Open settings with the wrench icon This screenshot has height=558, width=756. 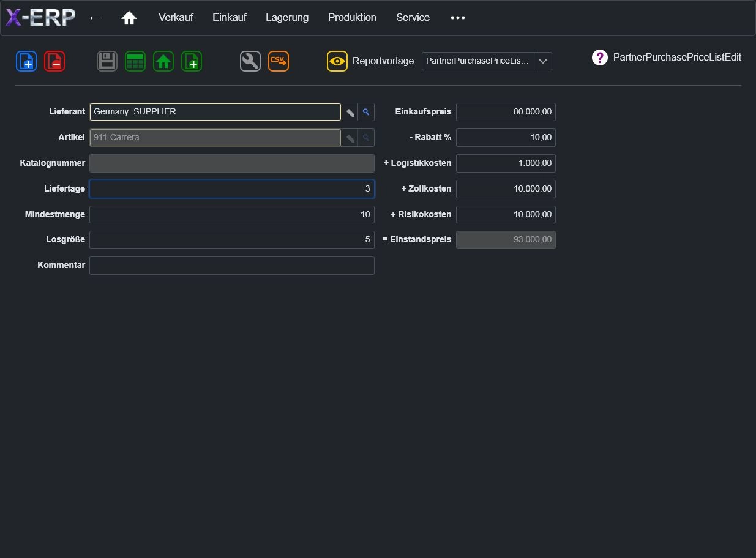point(250,61)
